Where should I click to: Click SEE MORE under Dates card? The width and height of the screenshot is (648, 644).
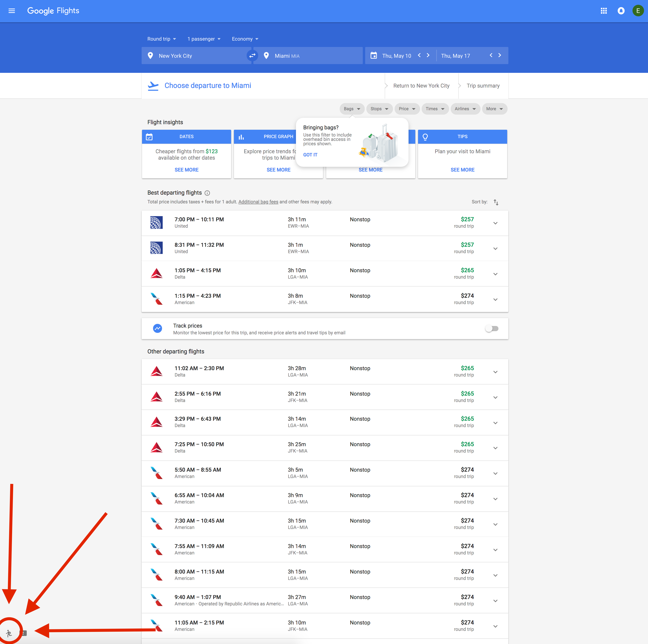[x=187, y=170]
